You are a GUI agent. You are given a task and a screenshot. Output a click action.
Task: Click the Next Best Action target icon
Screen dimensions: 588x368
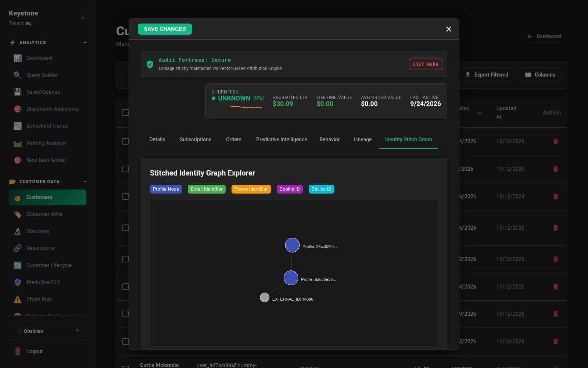click(x=18, y=160)
